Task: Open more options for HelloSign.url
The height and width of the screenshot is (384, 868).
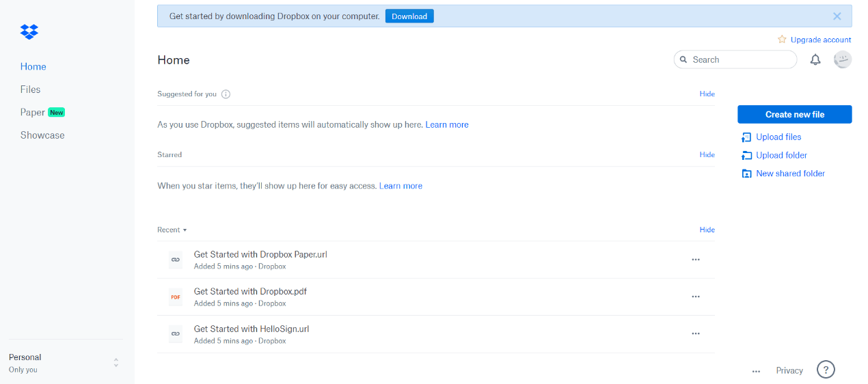Action: point(696,333)
